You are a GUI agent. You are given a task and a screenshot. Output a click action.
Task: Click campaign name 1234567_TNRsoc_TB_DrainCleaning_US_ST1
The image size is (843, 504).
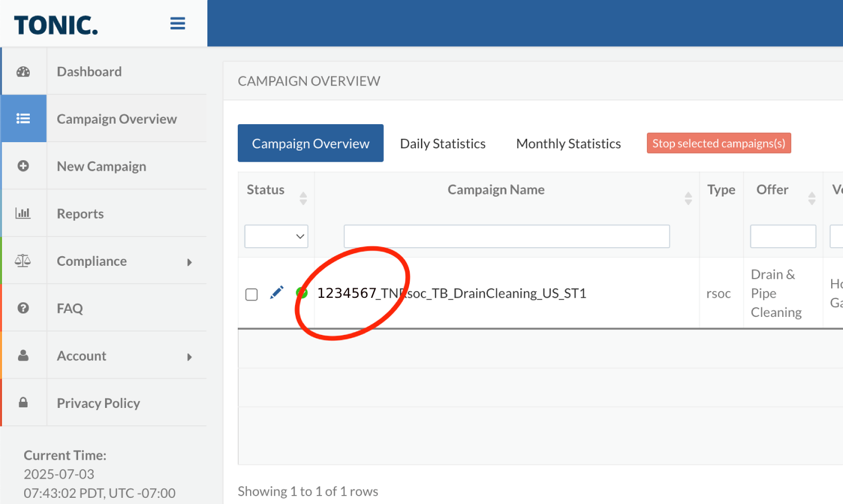pyautogui.click(x=452, y=293)
